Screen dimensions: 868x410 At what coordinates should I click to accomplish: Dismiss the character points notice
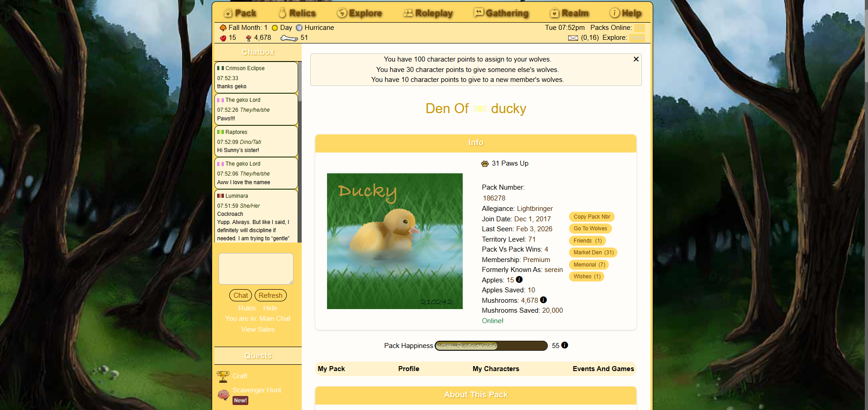pos(636,59)
